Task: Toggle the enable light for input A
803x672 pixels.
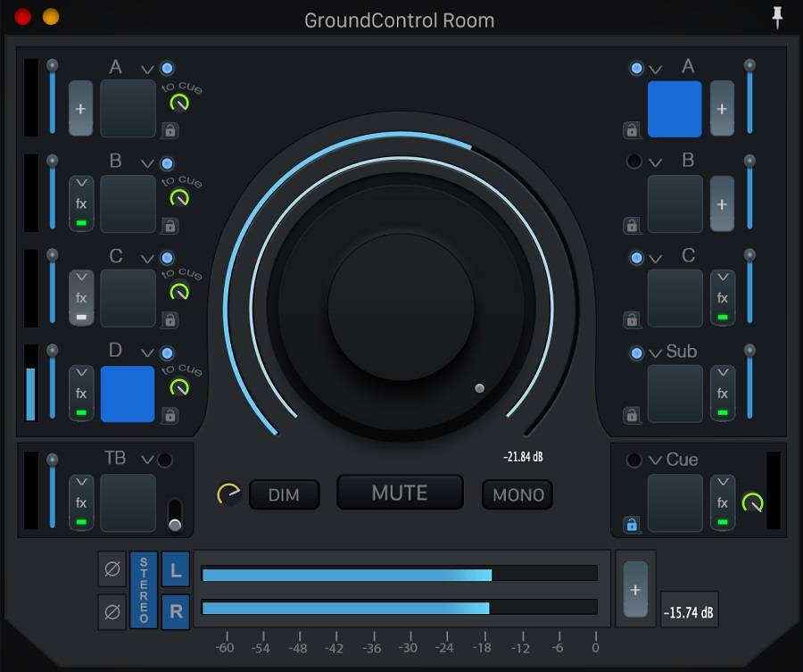Action: [168, 68]
